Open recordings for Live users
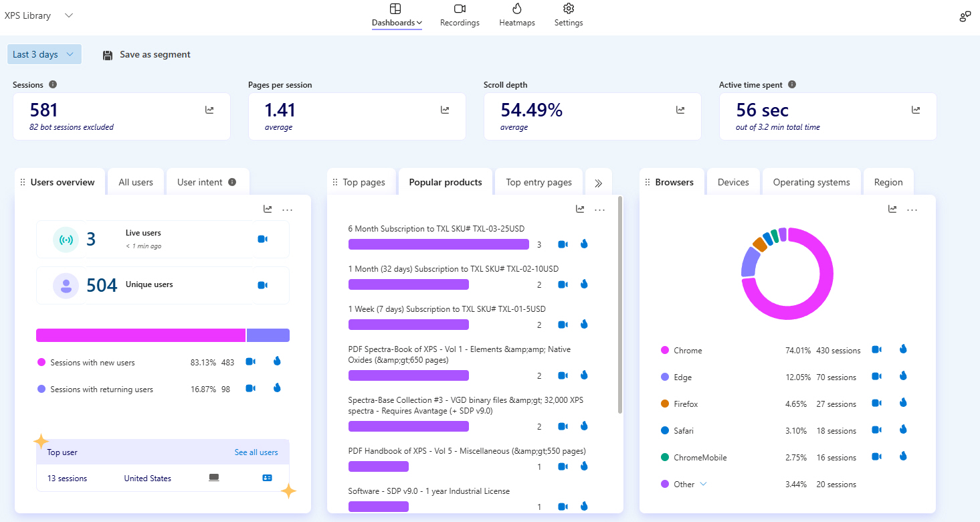980x522 pixels. [262, 239]
